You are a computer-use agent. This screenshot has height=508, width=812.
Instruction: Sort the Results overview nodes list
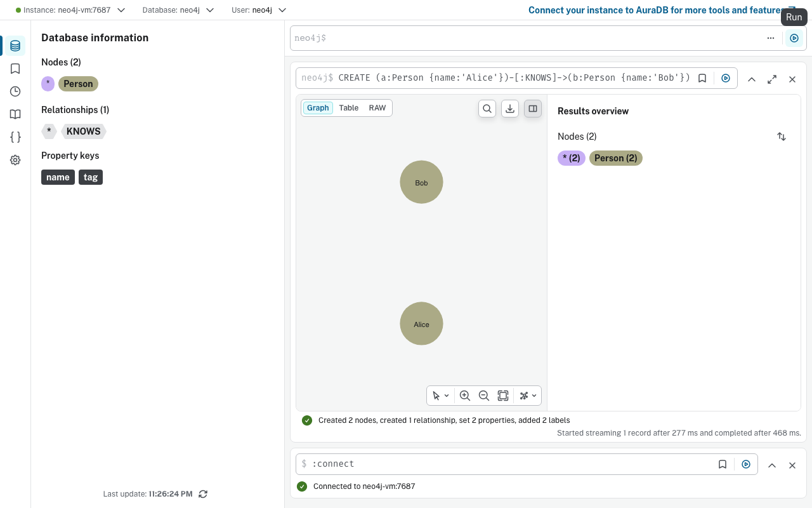(x=782, y=137)
